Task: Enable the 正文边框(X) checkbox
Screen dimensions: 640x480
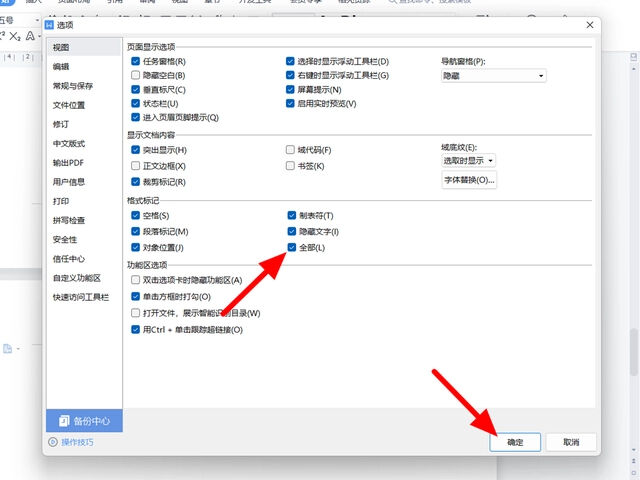Action: (136, 166)
